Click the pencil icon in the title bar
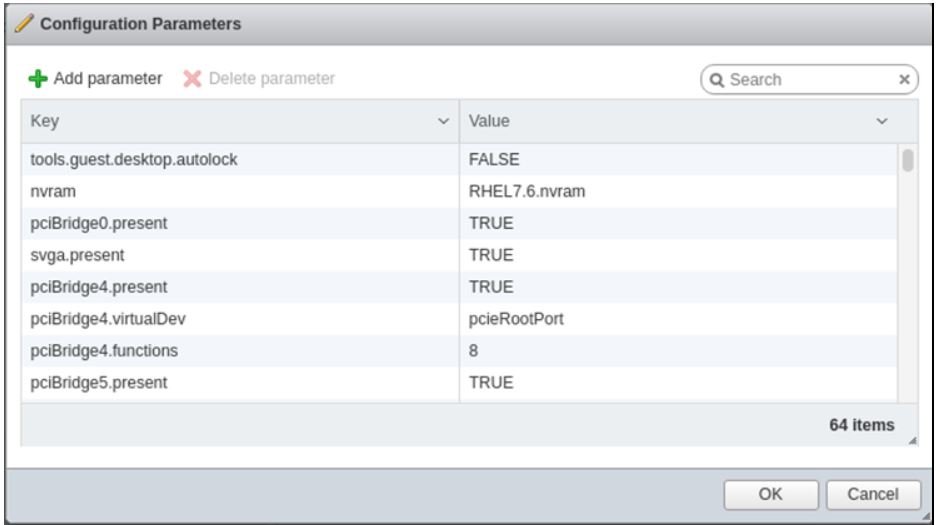 point(20,22)
